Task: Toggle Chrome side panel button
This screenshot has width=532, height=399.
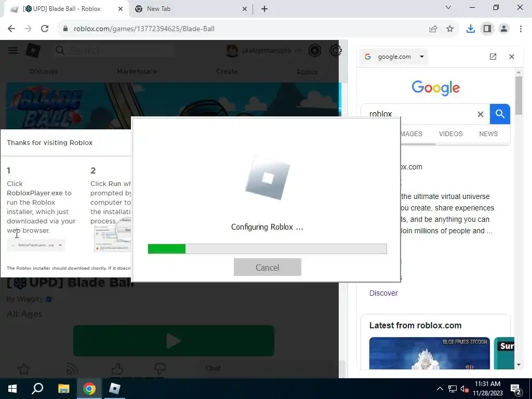Action: [487, 29]
